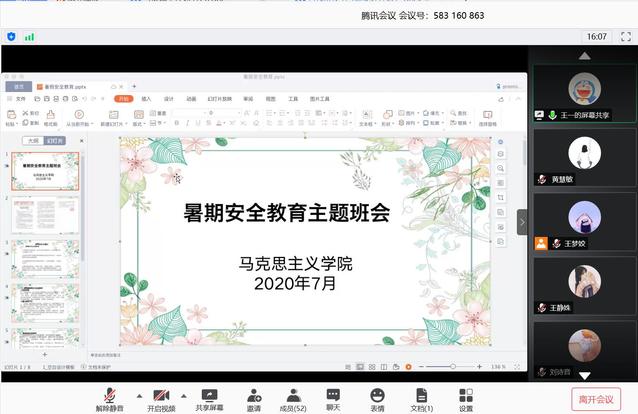Open the 插入 ribbon tab

click(146, 99)
